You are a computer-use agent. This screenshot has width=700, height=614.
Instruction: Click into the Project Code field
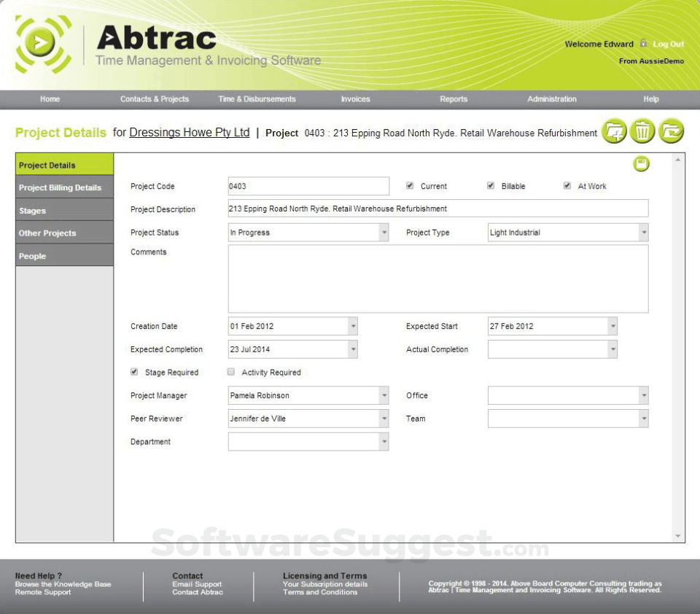pyautogui.click(x=308, y=186)
